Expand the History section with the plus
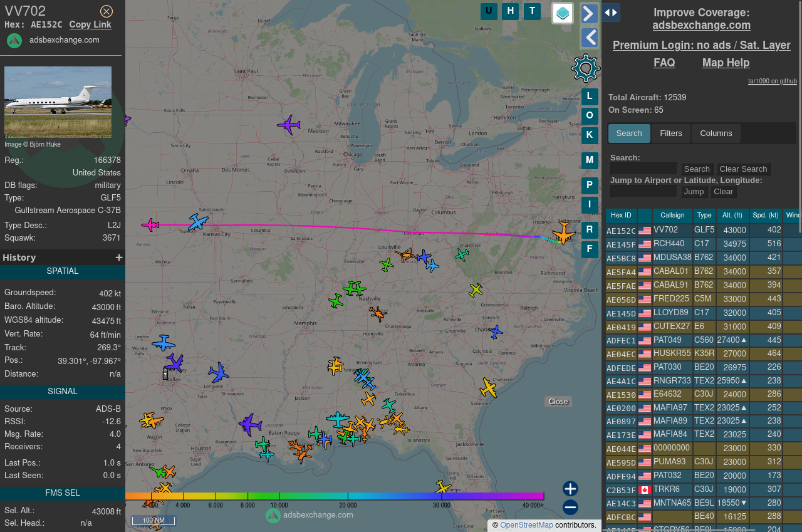 click(x=119, y=258)
